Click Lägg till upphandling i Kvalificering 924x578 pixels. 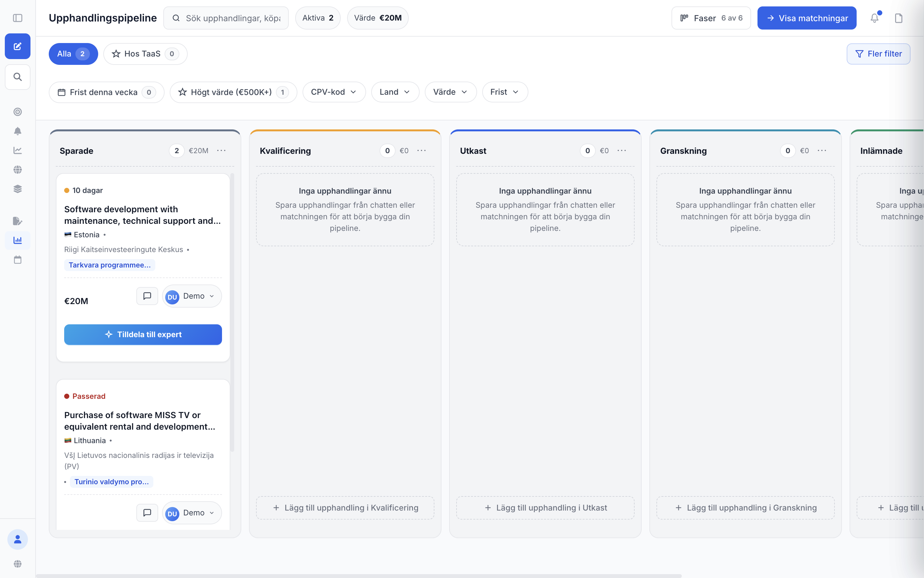[x=345, y=508]
